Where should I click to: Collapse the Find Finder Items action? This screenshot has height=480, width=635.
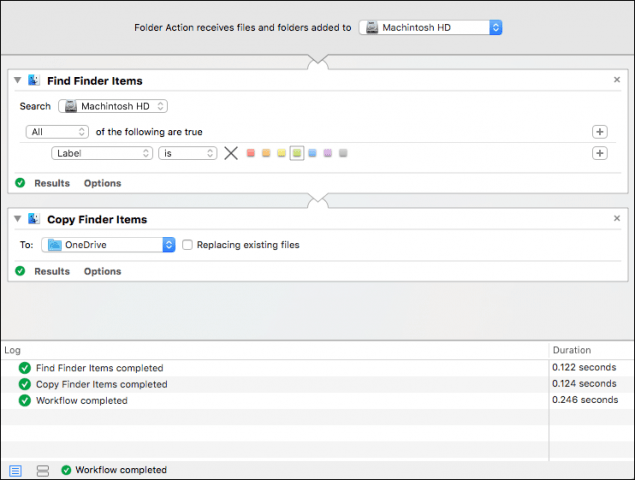20,81
